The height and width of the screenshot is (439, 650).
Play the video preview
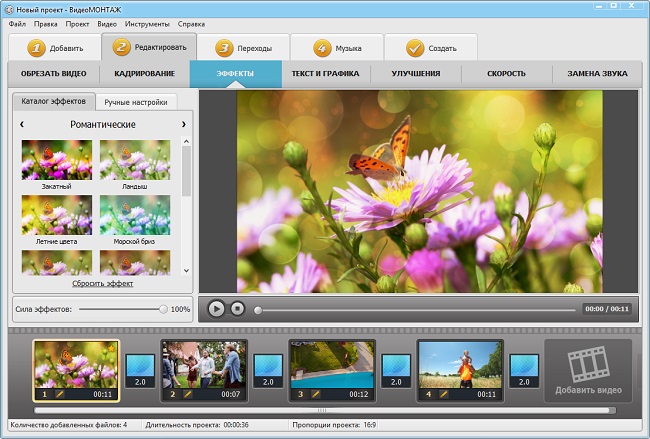coord(216,309)
